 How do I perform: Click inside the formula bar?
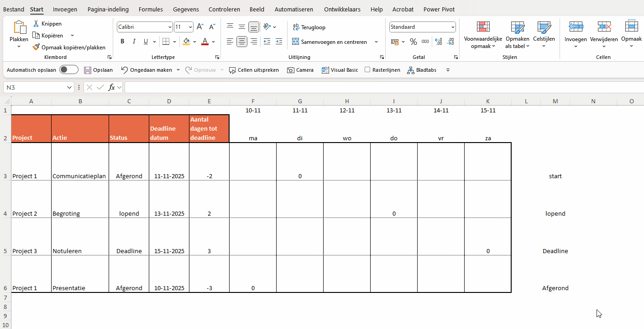(365, 87)
